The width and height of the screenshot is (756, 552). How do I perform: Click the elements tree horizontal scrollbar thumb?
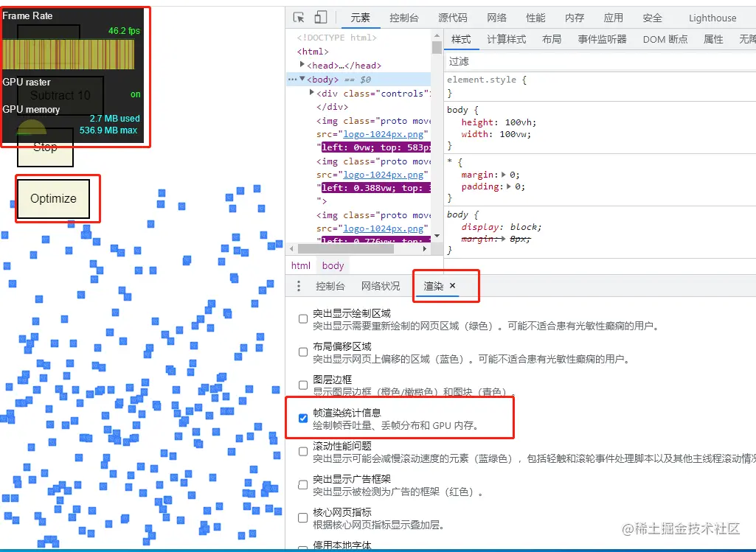tap(346, 248)
